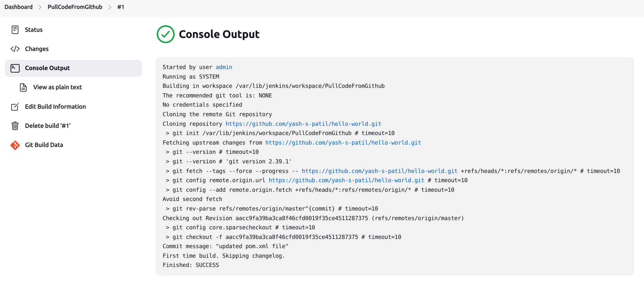Click the repo URL in the git fetch line
Image resolution: width=644 pixels, height=283 pixels.
coord(380,171)
